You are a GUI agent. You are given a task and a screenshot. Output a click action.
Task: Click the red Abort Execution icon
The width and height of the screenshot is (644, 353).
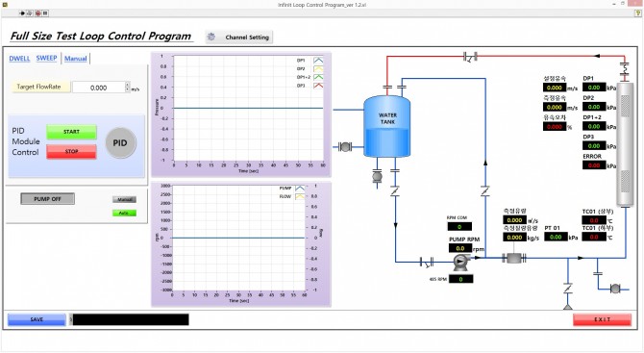(x=37, y=13)
